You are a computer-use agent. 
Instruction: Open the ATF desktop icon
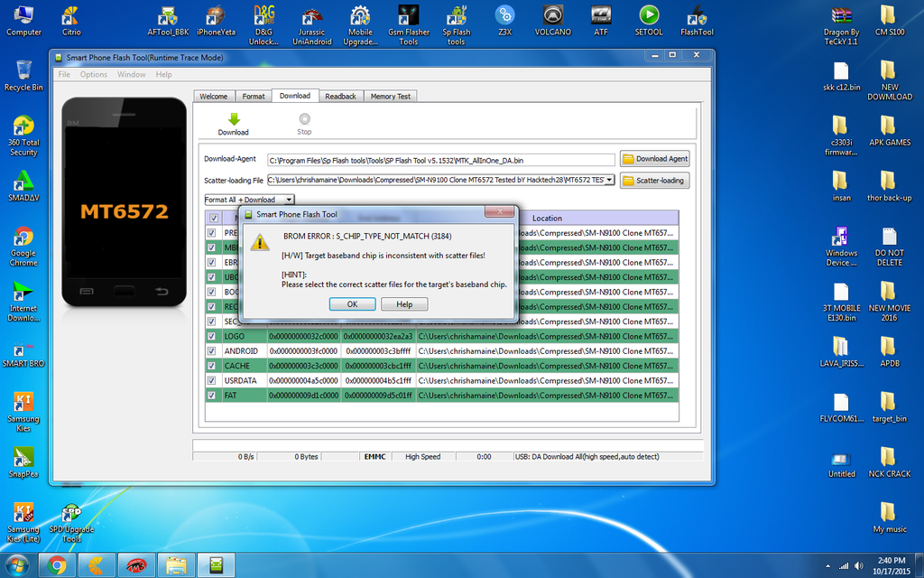tap(600, 22)
